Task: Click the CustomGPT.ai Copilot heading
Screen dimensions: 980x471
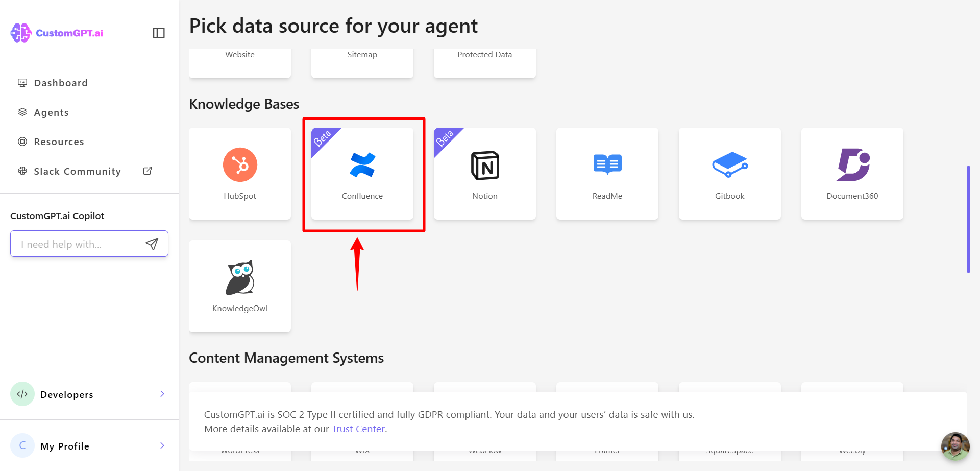Action: click(57, 216)
